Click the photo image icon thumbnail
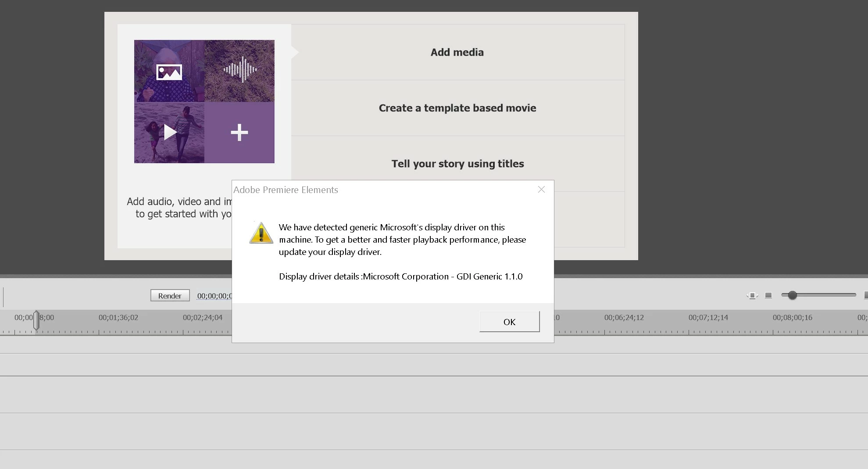The width and height of the screenshot is (868, 469). click(x=169, y=71)
